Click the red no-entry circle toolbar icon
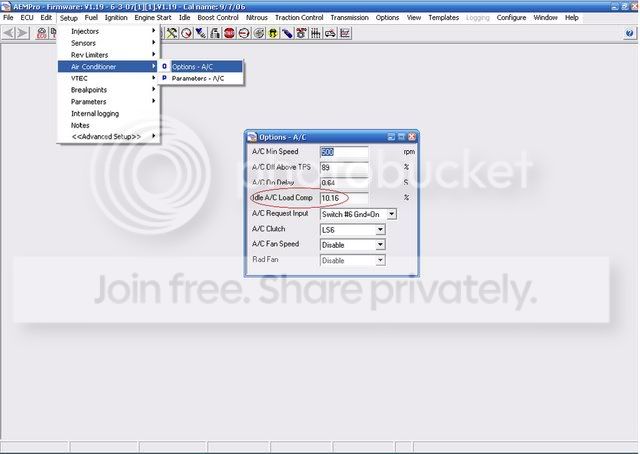The image size is (640, 454). (243, 33)
